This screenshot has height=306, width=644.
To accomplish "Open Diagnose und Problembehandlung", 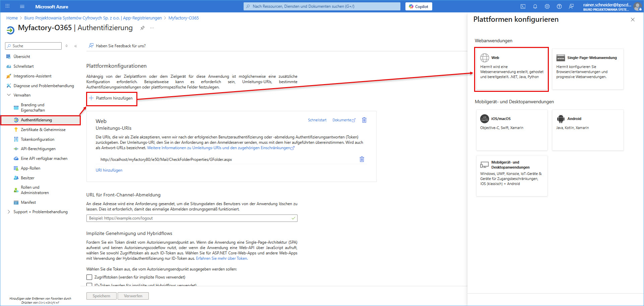I will pyautogui.click(x=44, y=86).
